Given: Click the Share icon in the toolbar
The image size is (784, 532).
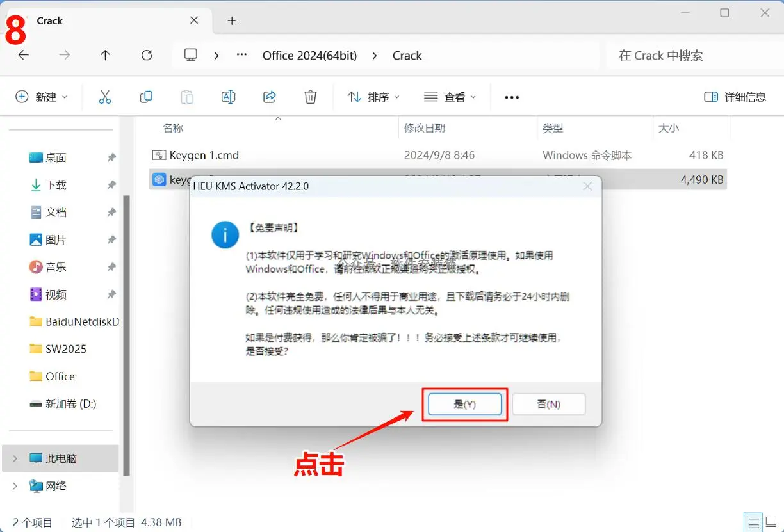Looking at the screenshot, I should pos(269,97).
